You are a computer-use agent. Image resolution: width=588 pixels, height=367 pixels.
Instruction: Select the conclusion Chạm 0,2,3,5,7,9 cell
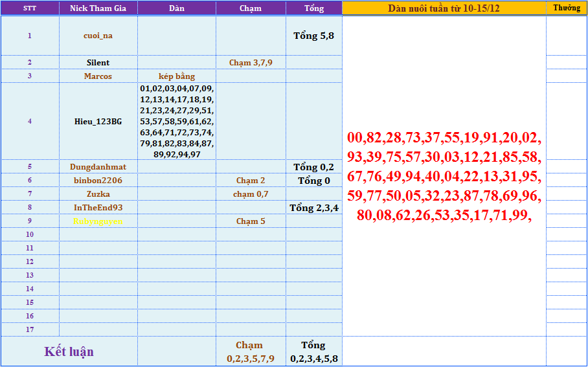[251, 351]
